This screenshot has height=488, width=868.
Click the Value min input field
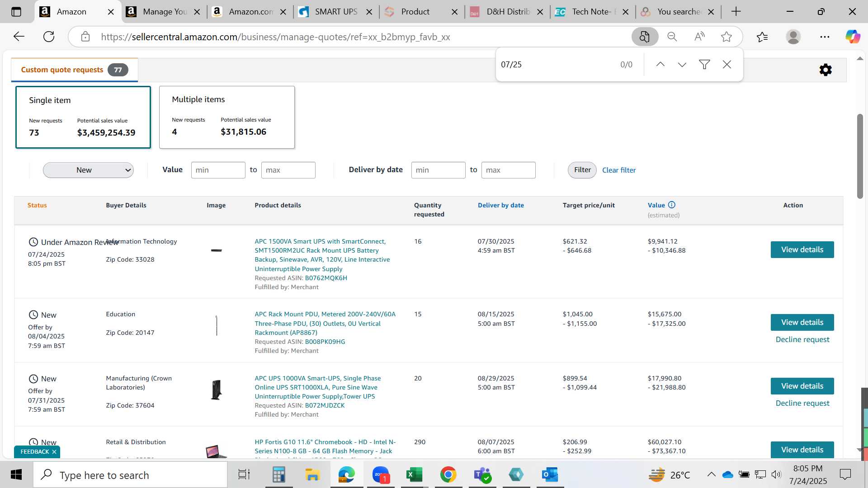click(218, 170)
